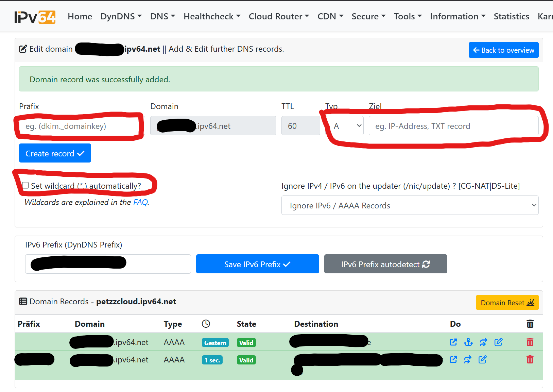Click the IPv64 logo
The width and height of the screenshot is (553, 392).
pyautogui.click(x=35, y=17)
